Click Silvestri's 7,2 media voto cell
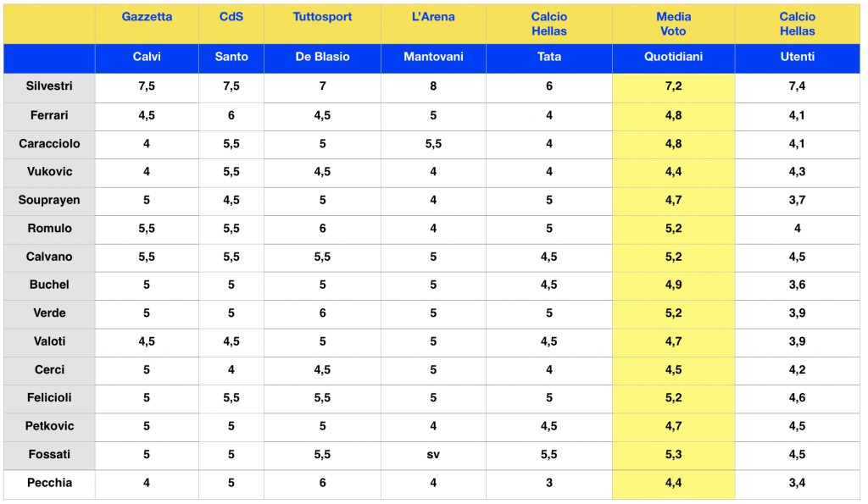868x504 pixels. [x=673, y=86]
